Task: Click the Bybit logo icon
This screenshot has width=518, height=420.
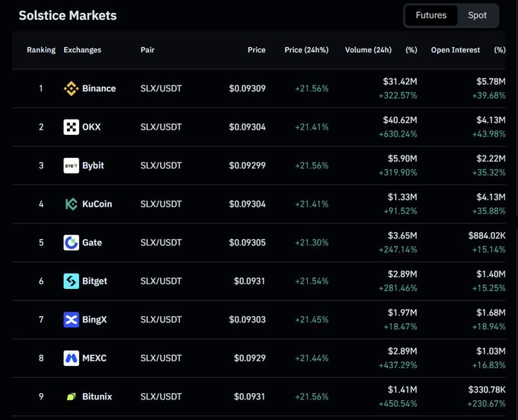Action: (x=71, y=165)
